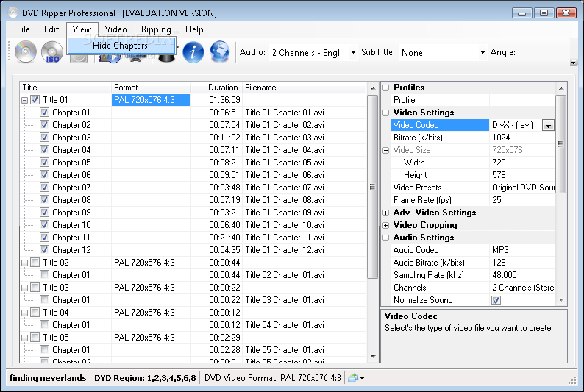
Task: Click the Title column header
Action: pos(65,88)
